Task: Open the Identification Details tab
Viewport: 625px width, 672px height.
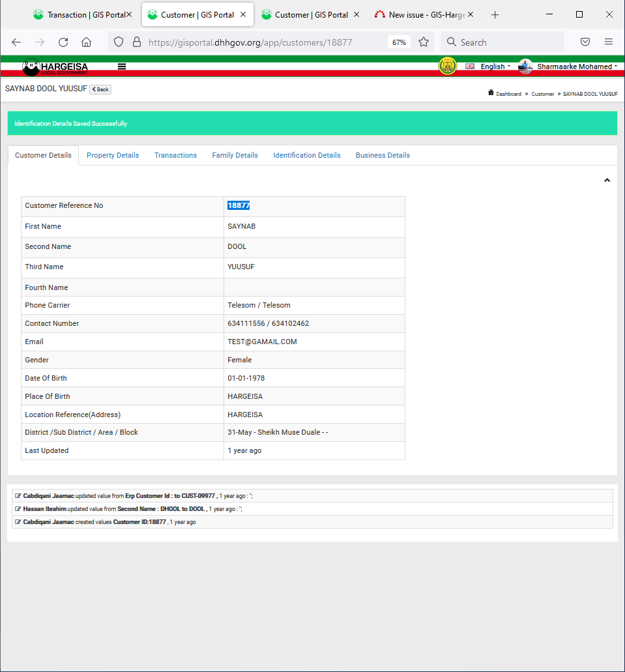Action: point(307,155)
